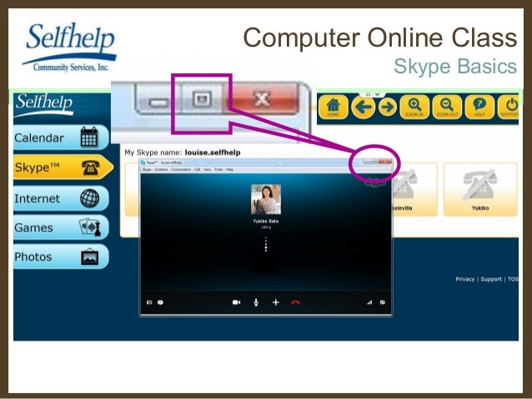Hang up with the red phone button

[295, 302]
